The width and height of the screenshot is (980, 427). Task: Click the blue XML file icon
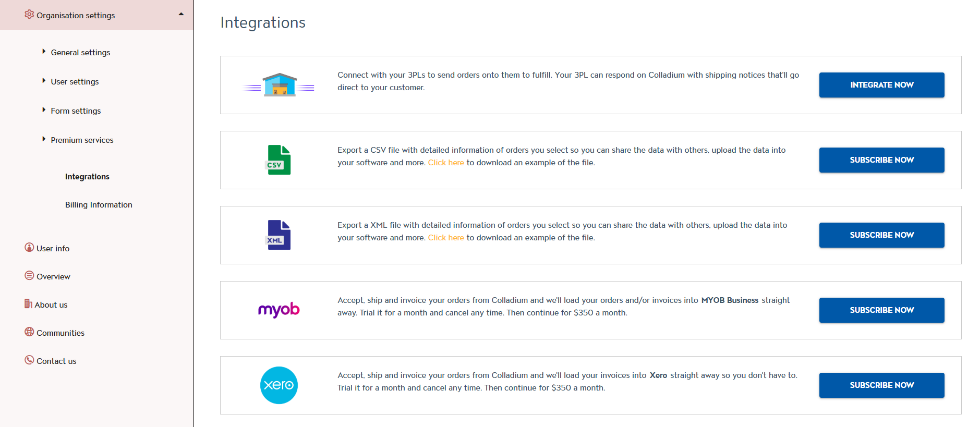coord(279,235)
